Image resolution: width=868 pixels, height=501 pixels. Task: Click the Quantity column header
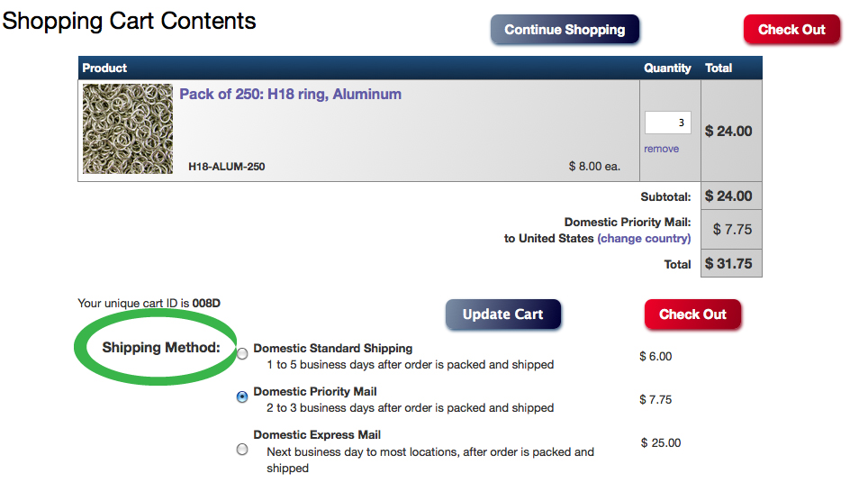click(667, 68)
